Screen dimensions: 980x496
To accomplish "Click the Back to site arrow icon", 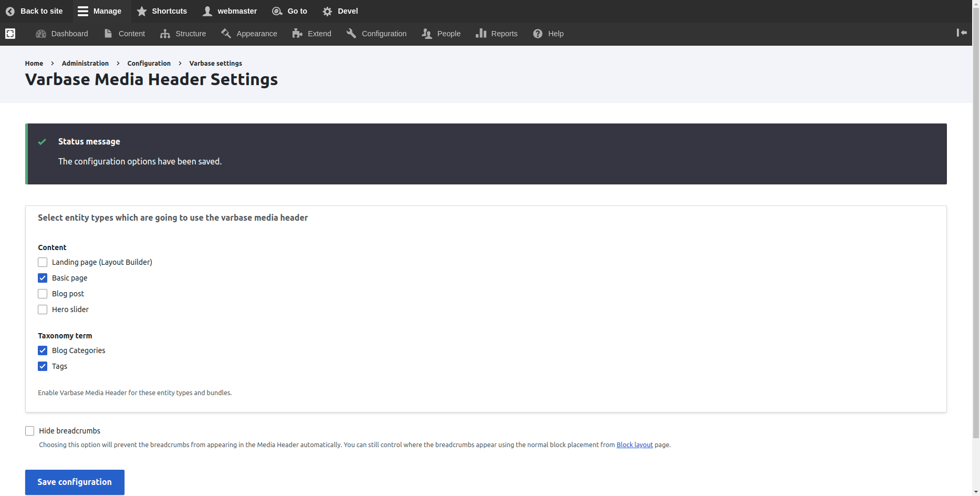I will click(x=10, y=11).
